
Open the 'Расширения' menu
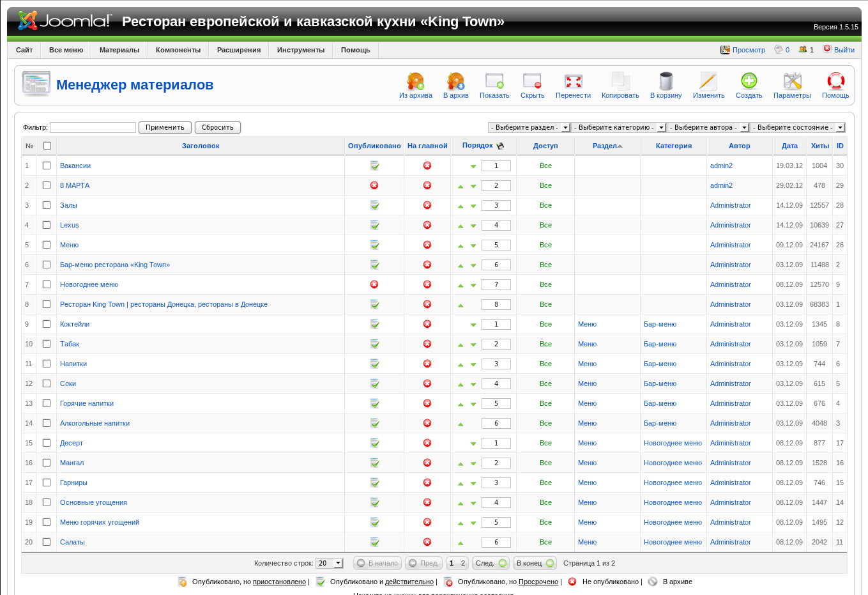[239, 50]
